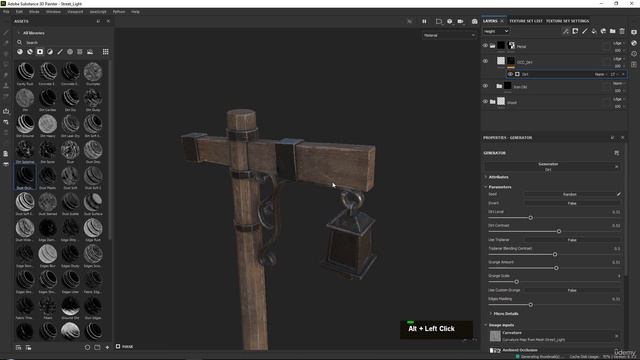Screen dimensions: 640x360
Task: Select the Curvature image input slot
Action: 554,336
